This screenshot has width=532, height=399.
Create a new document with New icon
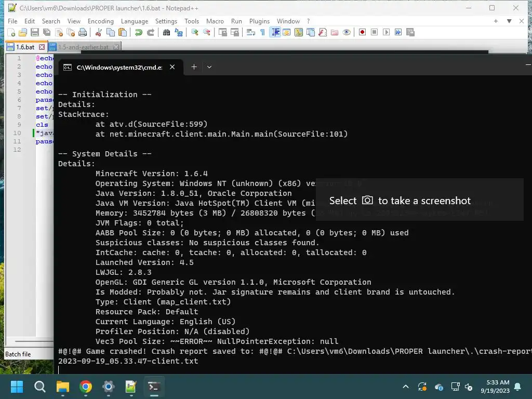pyautogui.click(x=11, y=32)
